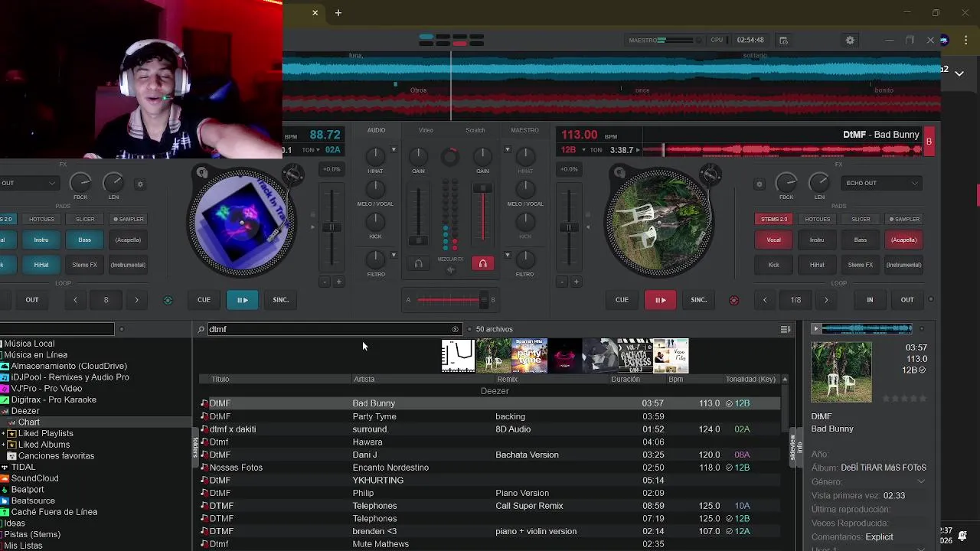
Task: Open the ECHO OUT effect dropdown
Action: click(881, 183)
